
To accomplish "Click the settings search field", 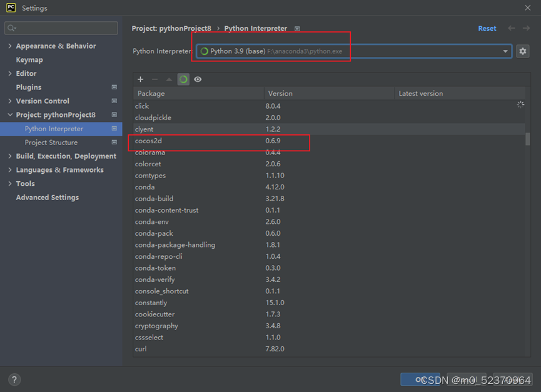I will (x=61, y=28).
